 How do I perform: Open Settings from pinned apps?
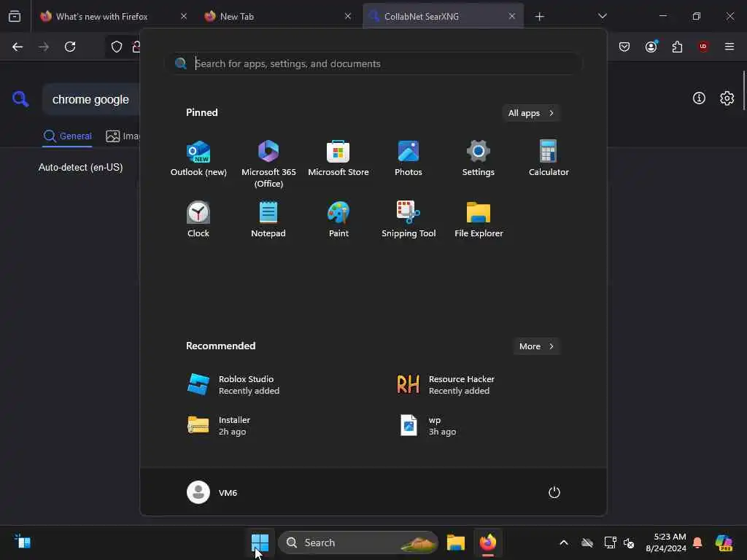pos(479,158)
